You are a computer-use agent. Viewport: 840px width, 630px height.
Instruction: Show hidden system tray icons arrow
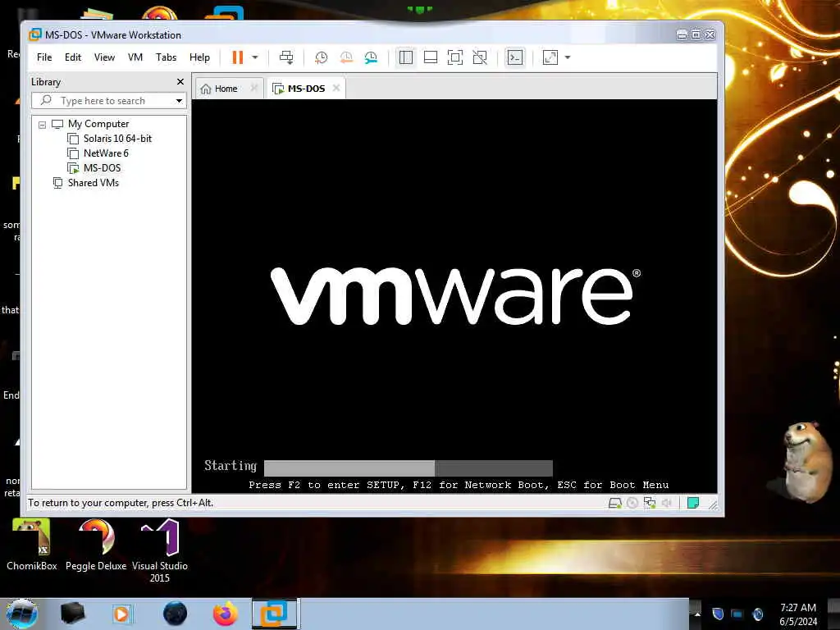pyautogui.click(x=697, y=614)
